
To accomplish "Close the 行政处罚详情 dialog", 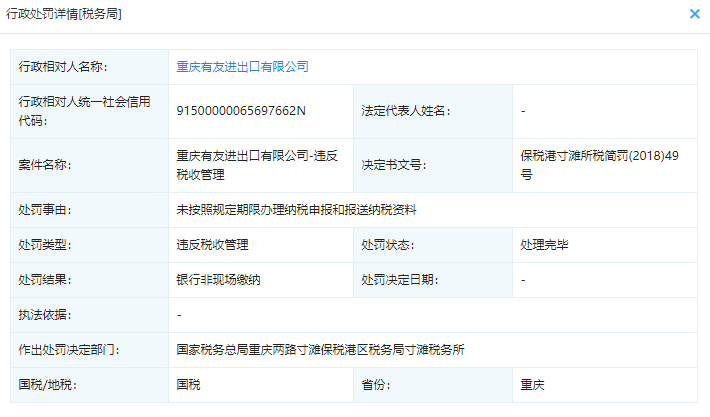I will (695, 14).
